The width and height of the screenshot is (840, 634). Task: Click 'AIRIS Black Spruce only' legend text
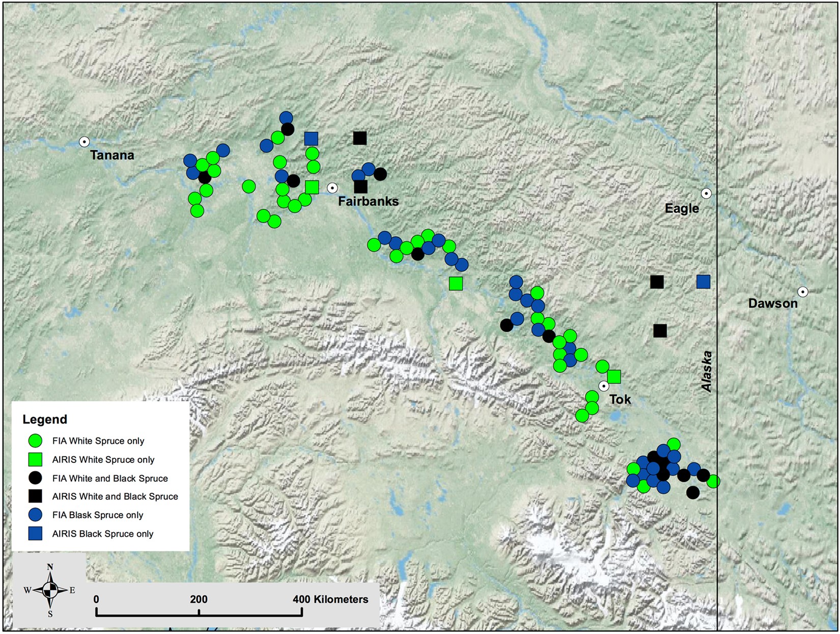(x=103, y=534)
